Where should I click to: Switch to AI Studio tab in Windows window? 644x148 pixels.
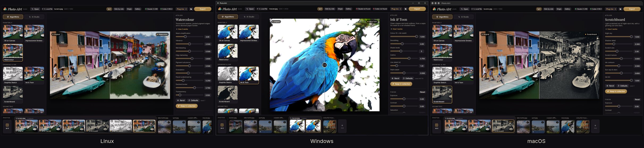[249, 17]
